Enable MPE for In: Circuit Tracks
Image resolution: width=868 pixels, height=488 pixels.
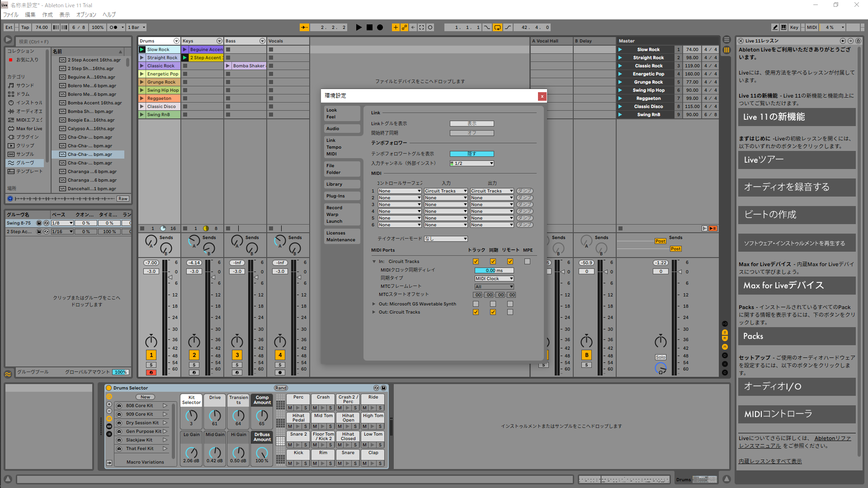pyautogui.click(x=527, y=262)
